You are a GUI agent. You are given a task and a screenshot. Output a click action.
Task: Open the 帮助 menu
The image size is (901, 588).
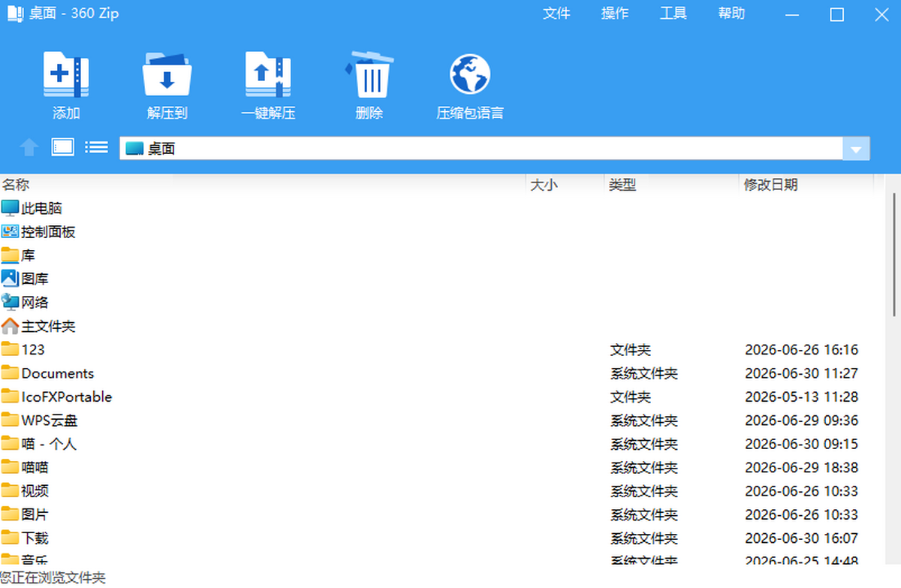[732, 14]
